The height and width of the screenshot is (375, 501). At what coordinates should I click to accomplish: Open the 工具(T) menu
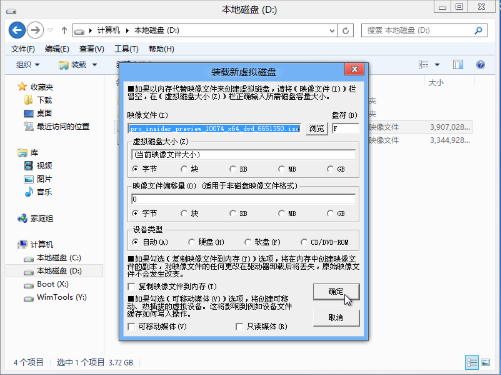click(126, 49)
